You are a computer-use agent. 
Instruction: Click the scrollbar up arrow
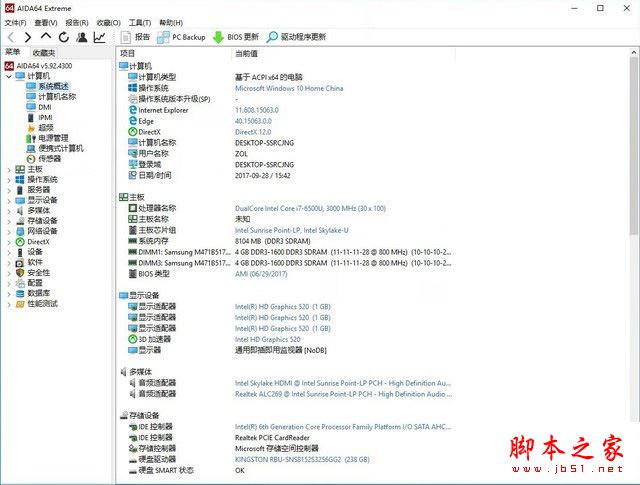[x=633, y=52]
